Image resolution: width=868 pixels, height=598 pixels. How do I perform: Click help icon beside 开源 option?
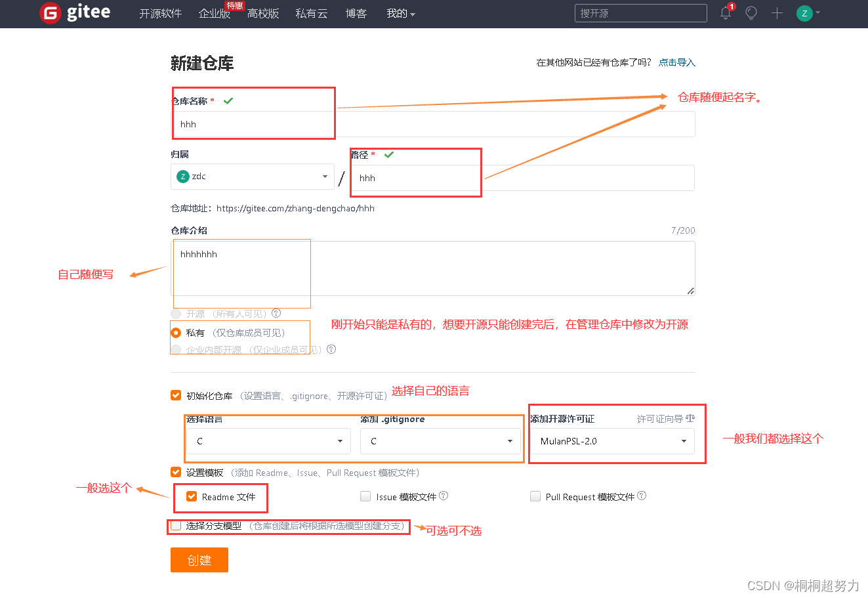[276, 313]
